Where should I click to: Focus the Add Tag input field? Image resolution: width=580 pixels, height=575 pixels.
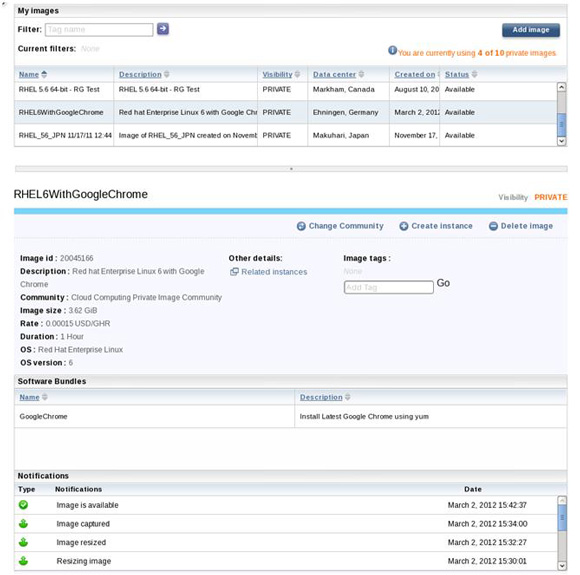pyautogui.click(x=389, y=287)
